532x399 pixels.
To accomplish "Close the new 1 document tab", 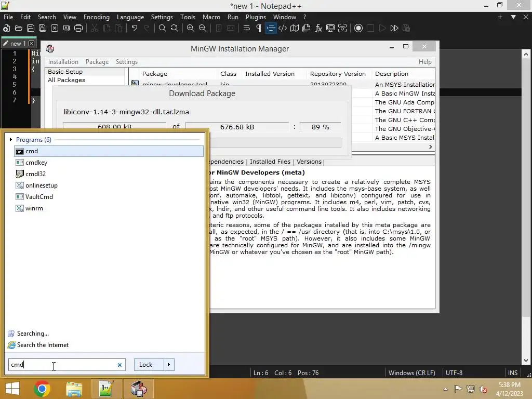I will [32, 44].
